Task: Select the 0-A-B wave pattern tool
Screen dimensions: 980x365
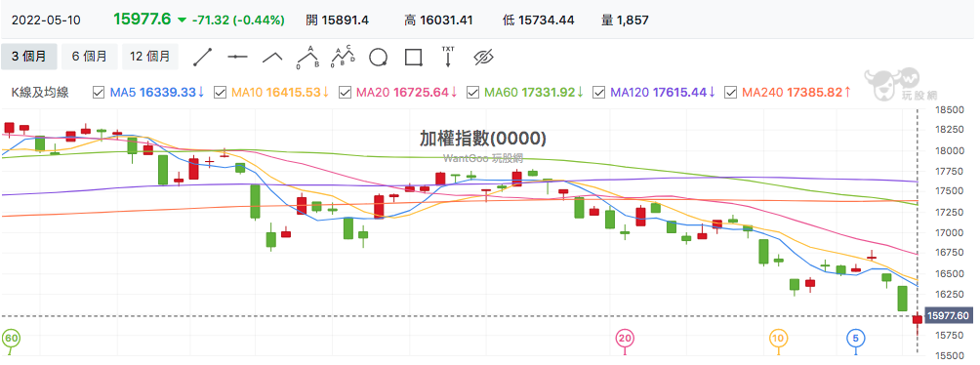Action: (307, 57)
